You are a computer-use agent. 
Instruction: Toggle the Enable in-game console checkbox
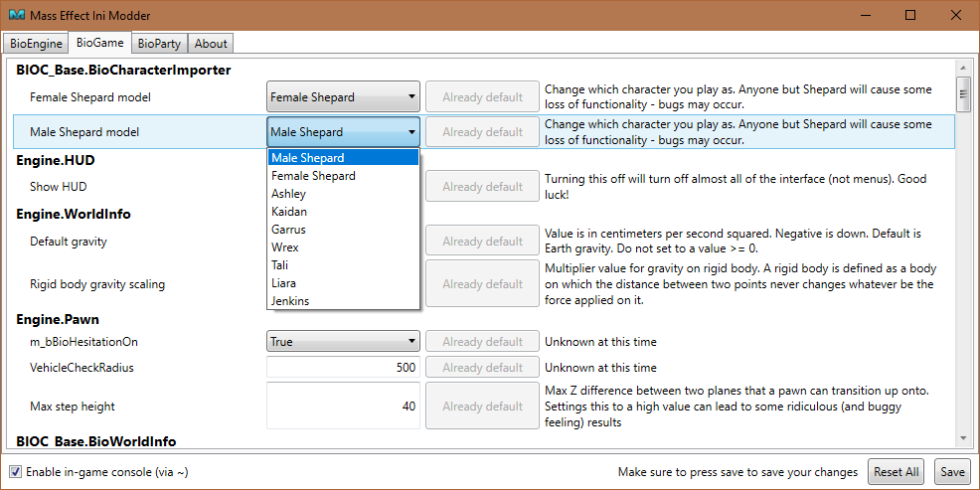click(x=16, y=471)
